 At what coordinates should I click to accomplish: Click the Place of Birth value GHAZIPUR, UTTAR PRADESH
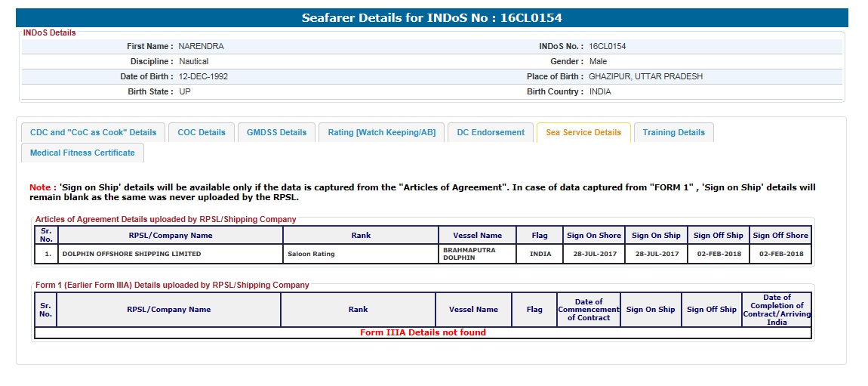click(x=645, y=76)
